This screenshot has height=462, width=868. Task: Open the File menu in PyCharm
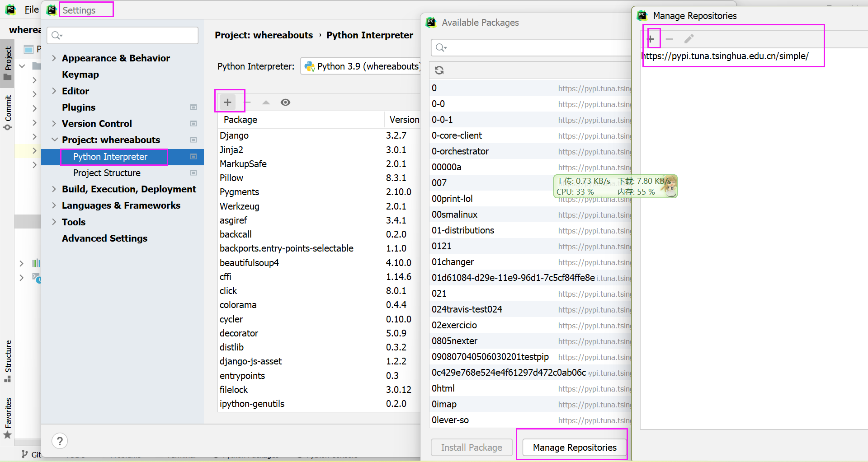32,9
